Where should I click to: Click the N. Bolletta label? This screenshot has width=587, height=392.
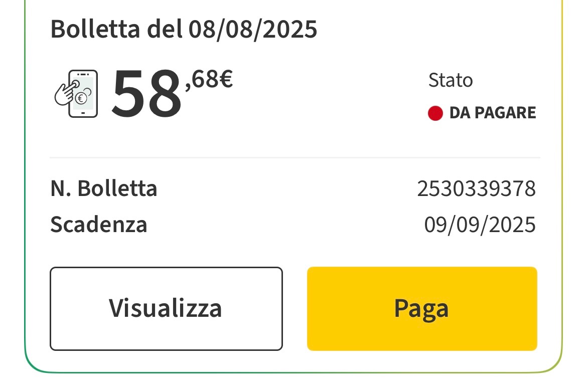[104, 188]
